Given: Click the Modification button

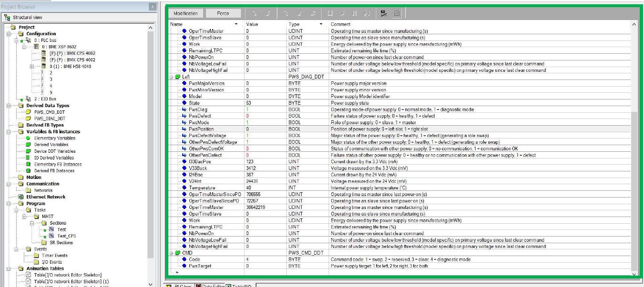Looking at the screenshot, I should pos(185,13).
